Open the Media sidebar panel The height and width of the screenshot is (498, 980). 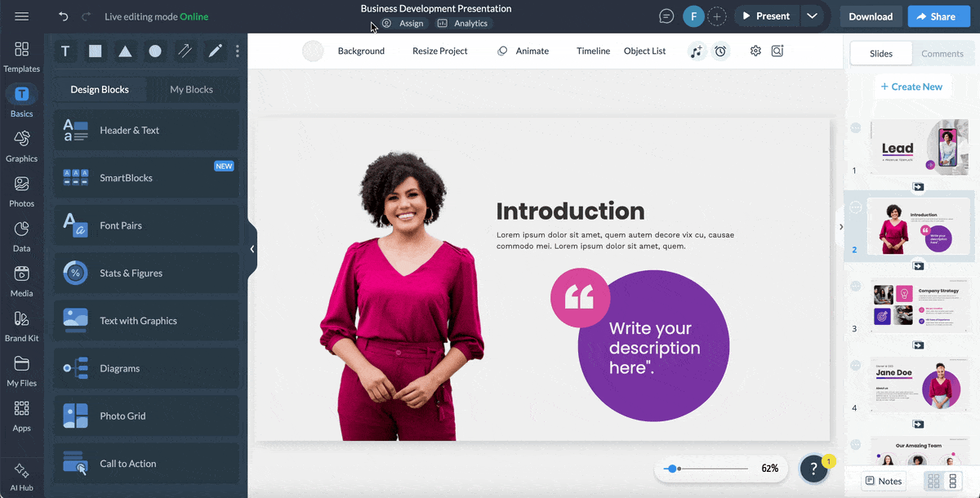tap(22, 281)
